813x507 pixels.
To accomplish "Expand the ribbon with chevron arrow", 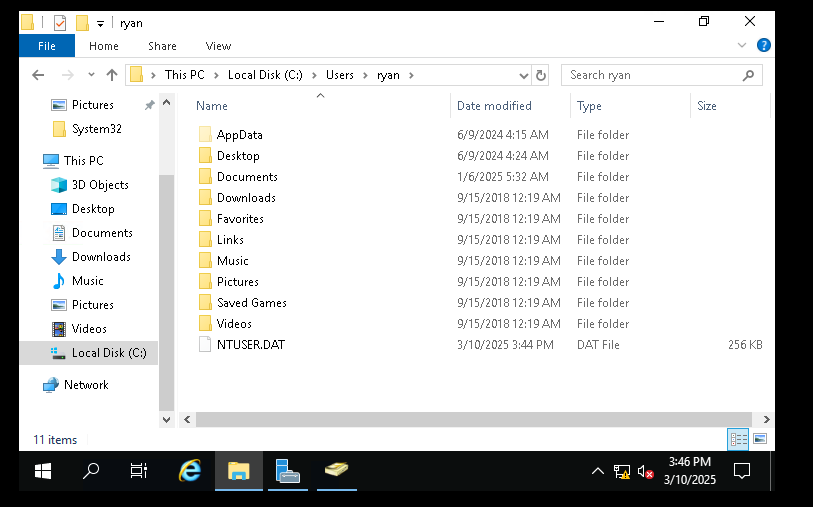I will coord(742,46).
